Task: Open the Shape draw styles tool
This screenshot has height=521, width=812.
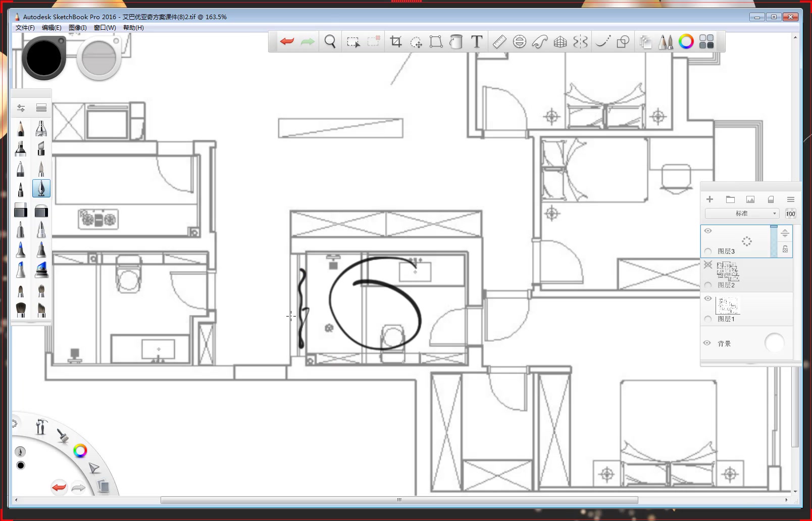Action: (x=623, y=41)
